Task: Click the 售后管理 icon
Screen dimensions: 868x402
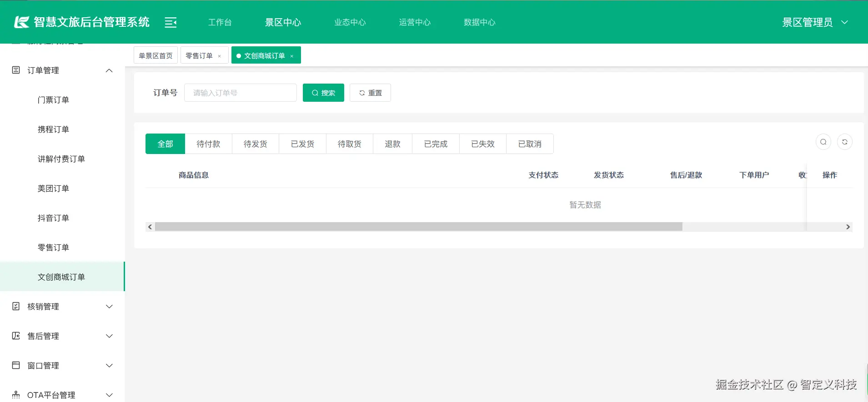Action: [x=16, y=336]
